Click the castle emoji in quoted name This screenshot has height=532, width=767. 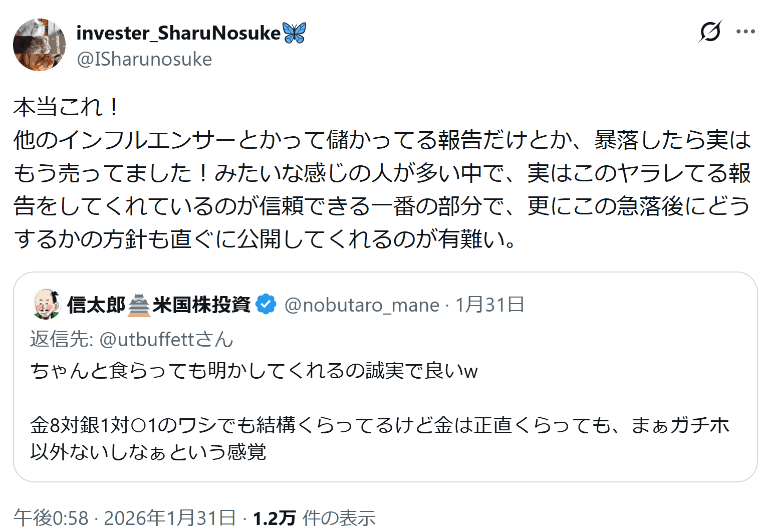click(x=139, y=305)
